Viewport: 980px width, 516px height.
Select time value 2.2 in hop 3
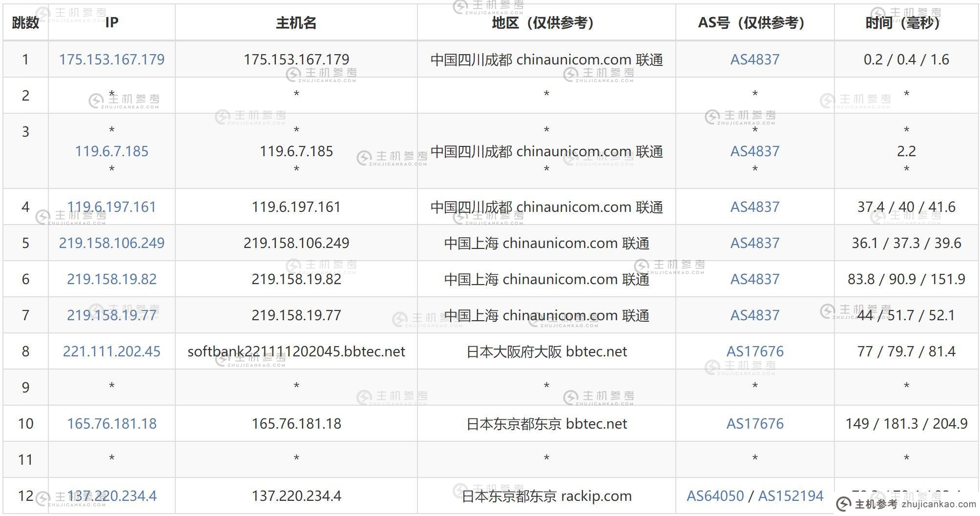[x=906, y=151]
